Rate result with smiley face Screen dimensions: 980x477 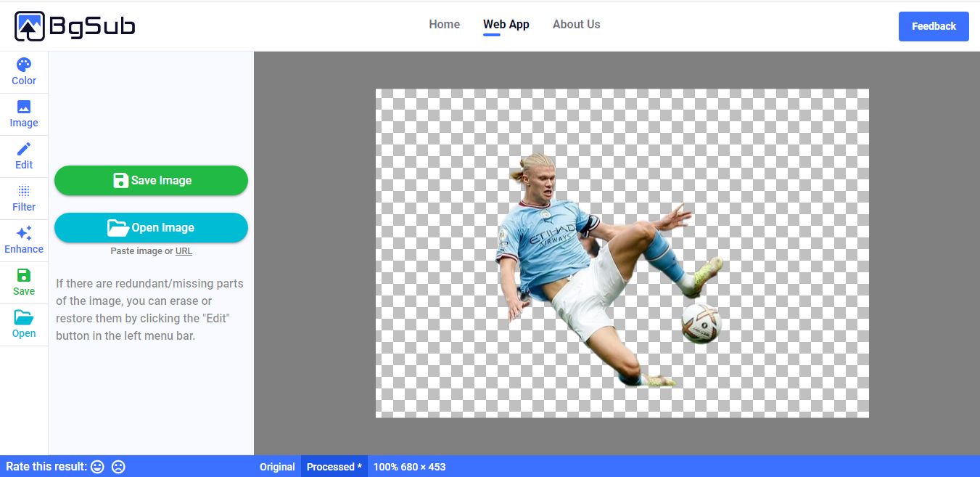97,467
